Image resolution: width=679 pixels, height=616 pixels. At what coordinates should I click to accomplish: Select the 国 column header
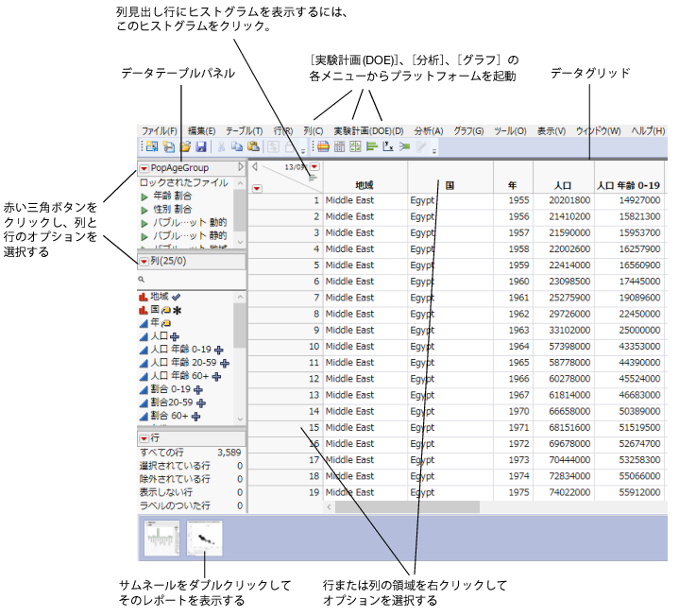click(450, 185)
